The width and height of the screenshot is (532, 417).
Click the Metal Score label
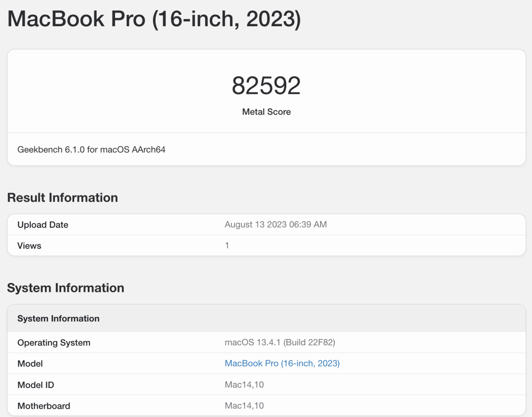266,112
